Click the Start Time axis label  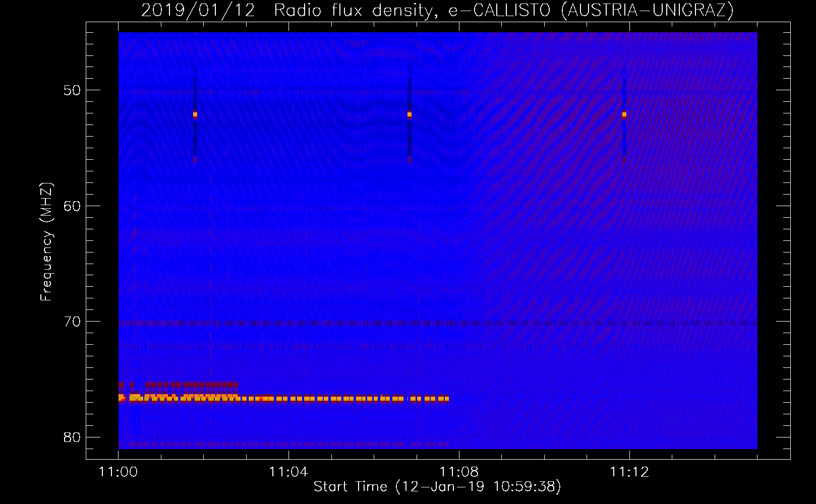pyautogui.click(x=437, y=487)
